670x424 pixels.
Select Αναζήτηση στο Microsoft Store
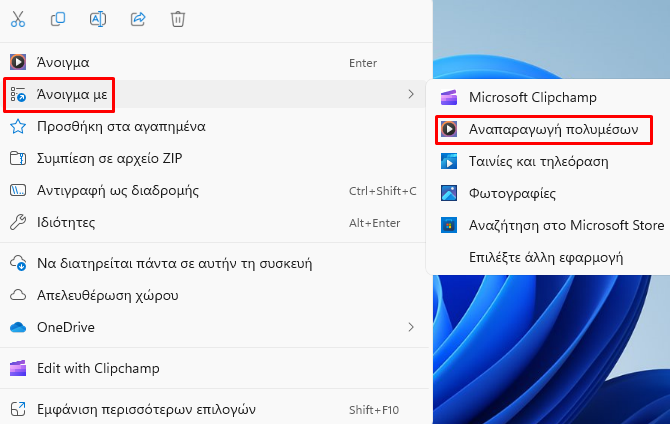point(551,225)
